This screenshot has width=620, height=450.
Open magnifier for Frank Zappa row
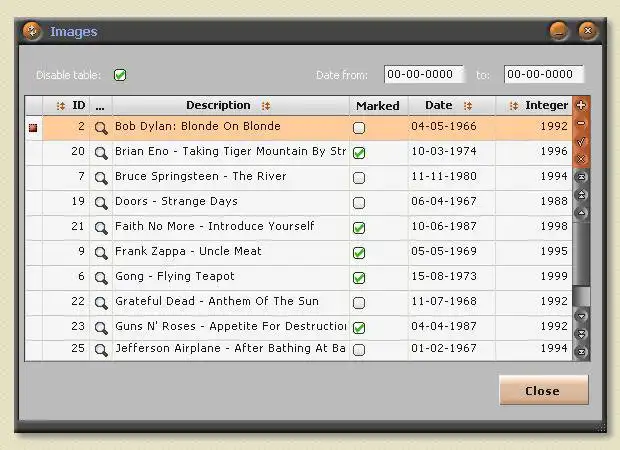click(x=101, y=253)
